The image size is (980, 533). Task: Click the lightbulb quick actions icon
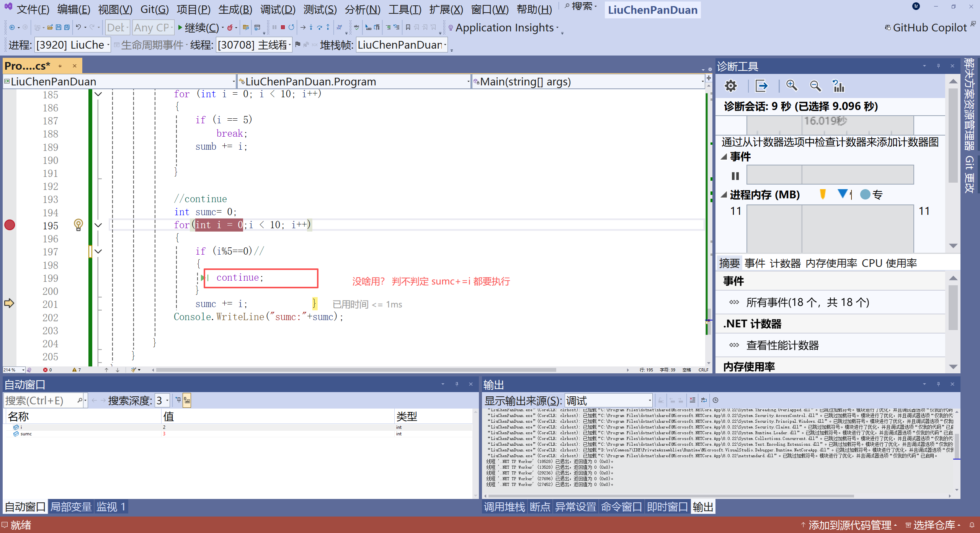click(78, 225)
